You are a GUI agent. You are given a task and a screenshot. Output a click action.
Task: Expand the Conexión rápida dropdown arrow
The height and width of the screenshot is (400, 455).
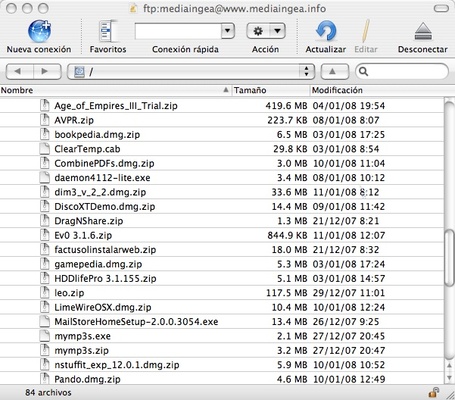pos(228,31)
